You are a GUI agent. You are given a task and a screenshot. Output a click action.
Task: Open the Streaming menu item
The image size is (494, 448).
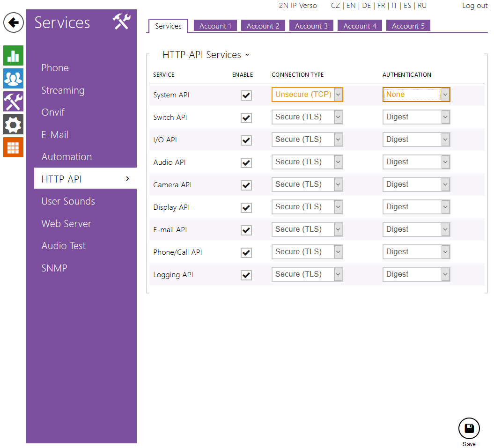[x=63, y=90]
